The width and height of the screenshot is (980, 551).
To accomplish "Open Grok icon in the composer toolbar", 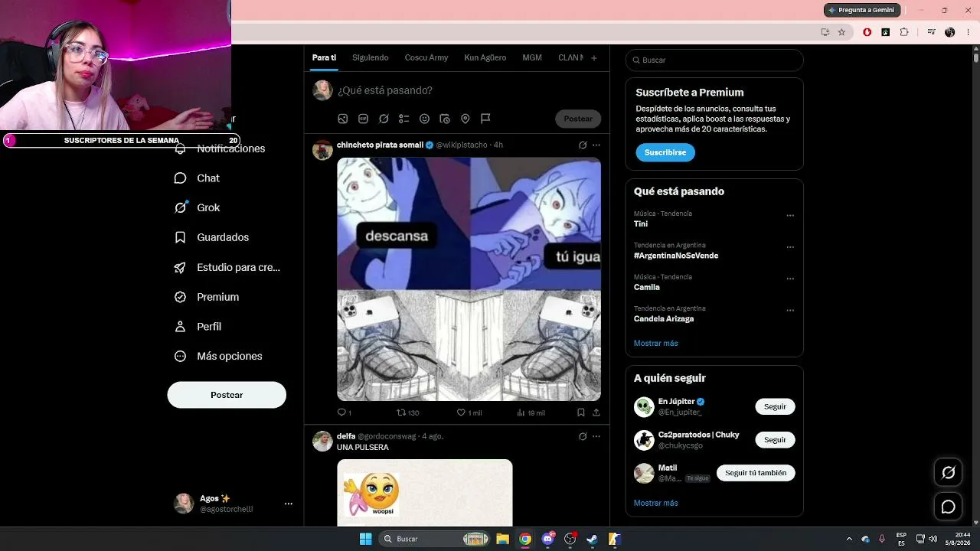I will (x=384, y=119).
